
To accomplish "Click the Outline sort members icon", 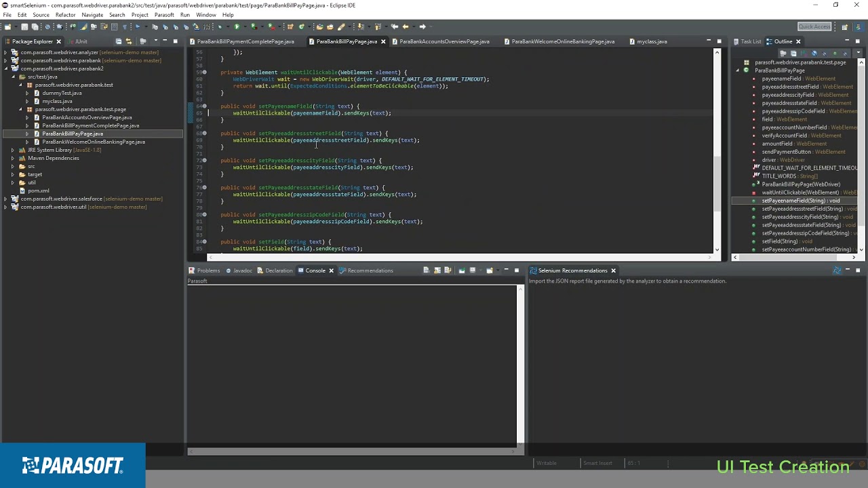I will click(x=805, y=53).
